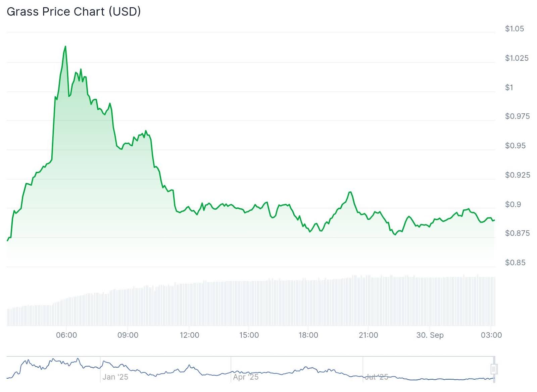Viewport: 537px width, 392px height.
Task: Select the $1 price axis label
Action: (x=509, y=88)
